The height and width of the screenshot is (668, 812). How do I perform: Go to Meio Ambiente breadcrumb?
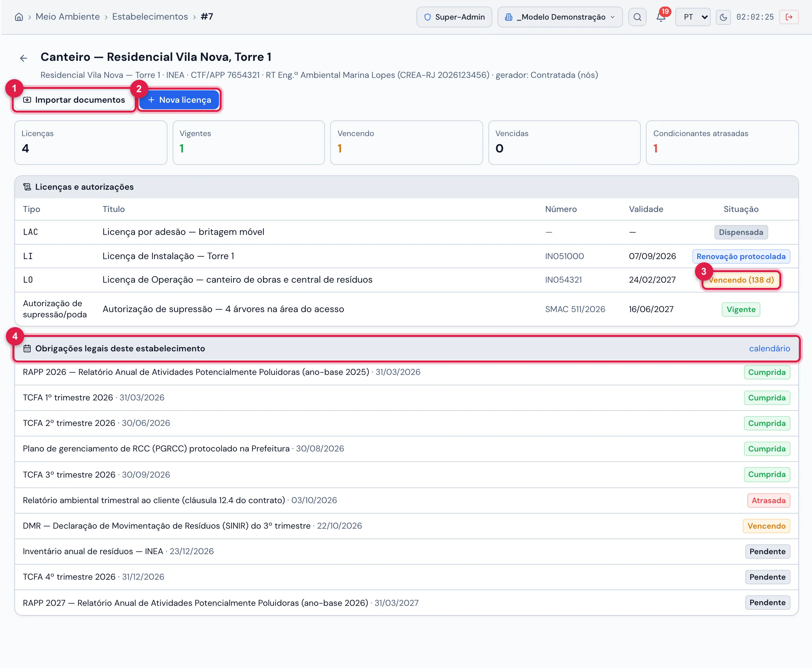pos(68,17)
